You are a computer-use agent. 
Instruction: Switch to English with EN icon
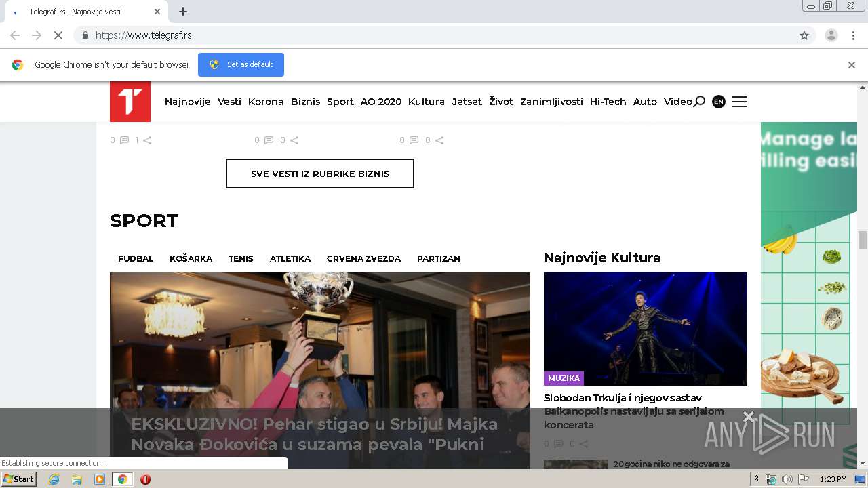[x=719, y=102]
